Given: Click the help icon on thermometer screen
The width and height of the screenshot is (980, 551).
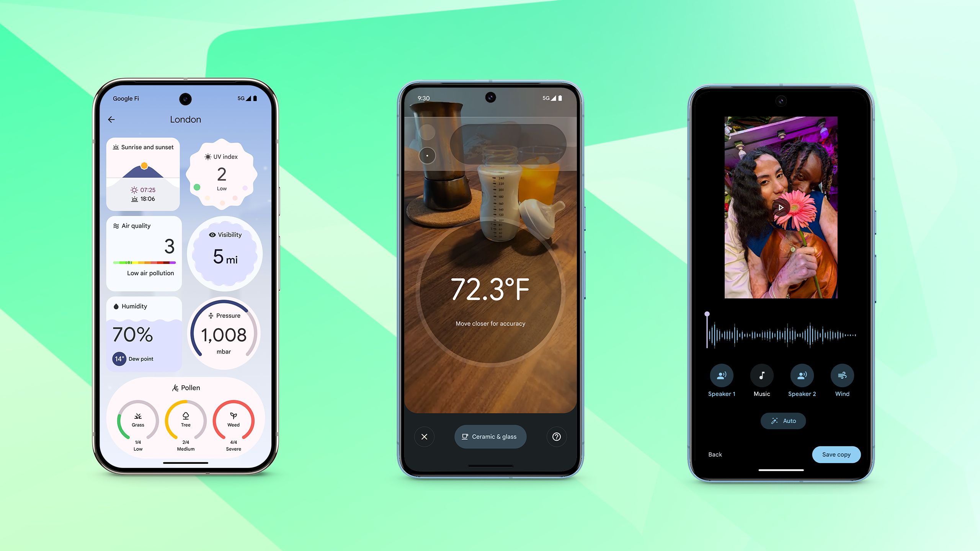Looking at the screenshot, I should click(x=556, y=437).
